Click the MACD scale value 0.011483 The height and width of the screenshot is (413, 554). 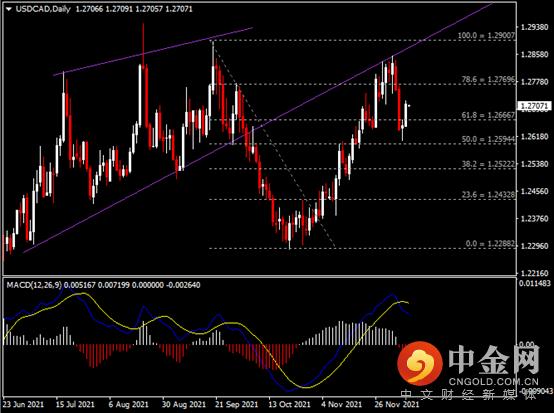click(x=535, y=283)
